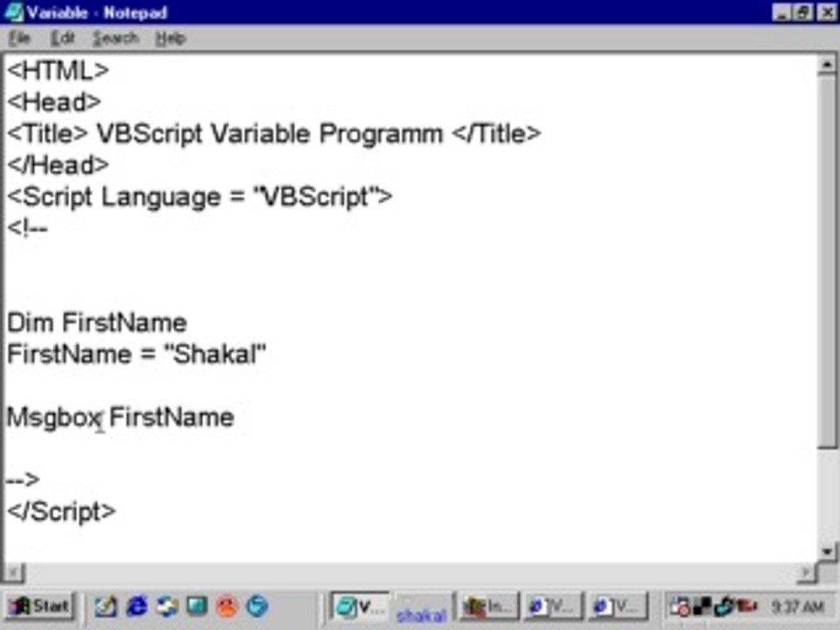Click the --> comment end line
840x630 pixels.
click(x=23, y=479)
